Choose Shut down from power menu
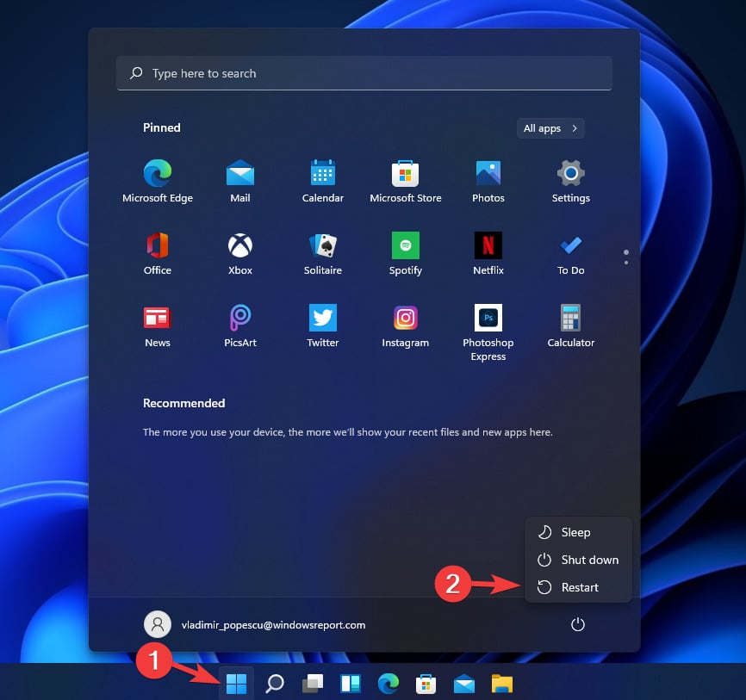 [x=578, y=560]
